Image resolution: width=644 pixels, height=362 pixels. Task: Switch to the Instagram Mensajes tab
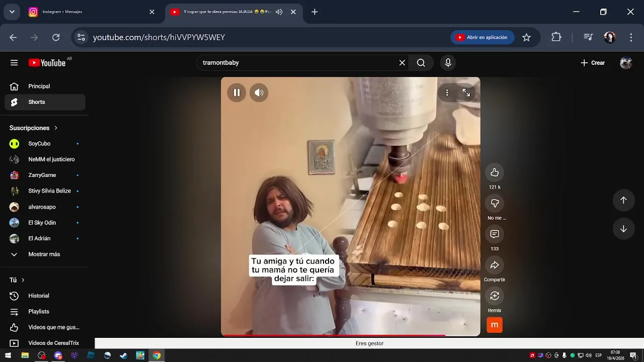tap(91, 12)
